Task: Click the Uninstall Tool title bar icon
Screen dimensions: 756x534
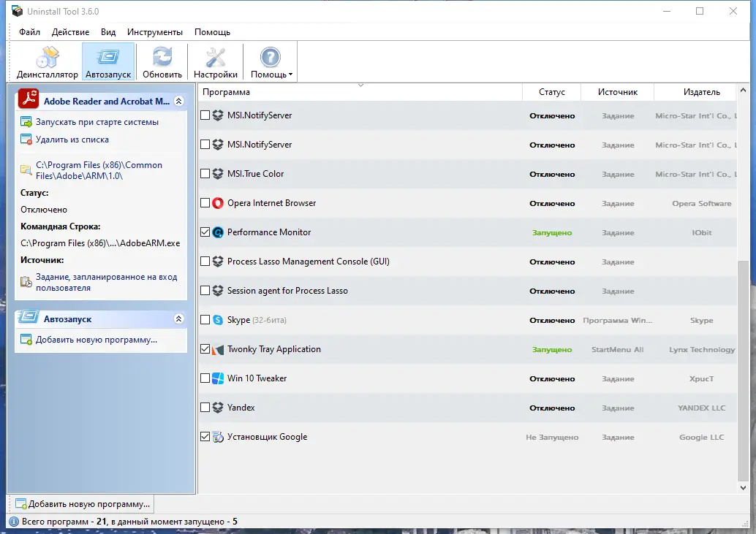Action: [17, 11]
